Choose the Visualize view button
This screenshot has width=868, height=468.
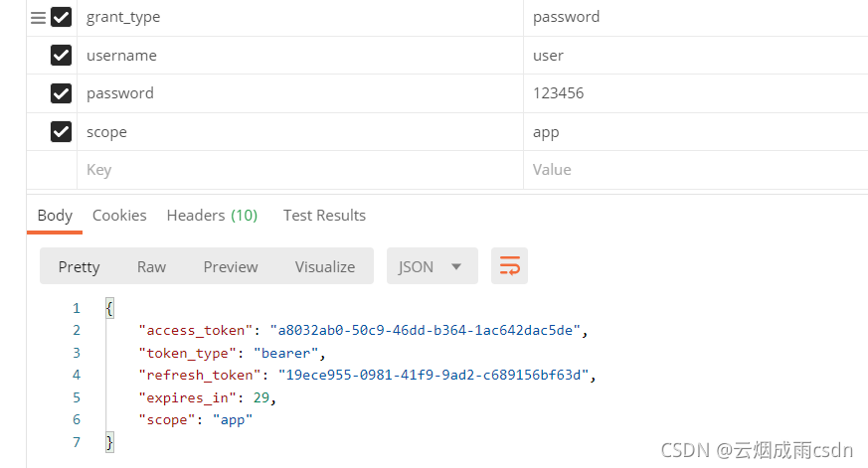(x=325, y=266)
